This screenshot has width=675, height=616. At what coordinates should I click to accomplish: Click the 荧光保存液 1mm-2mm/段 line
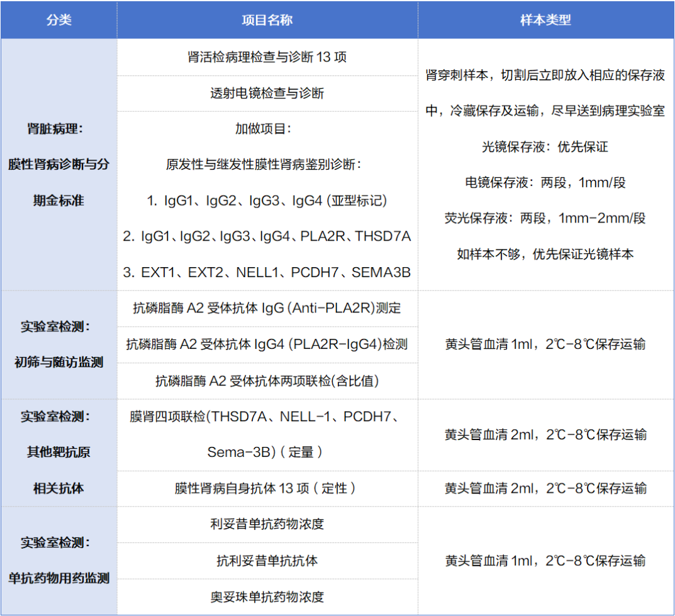click(x=545, y=218)
